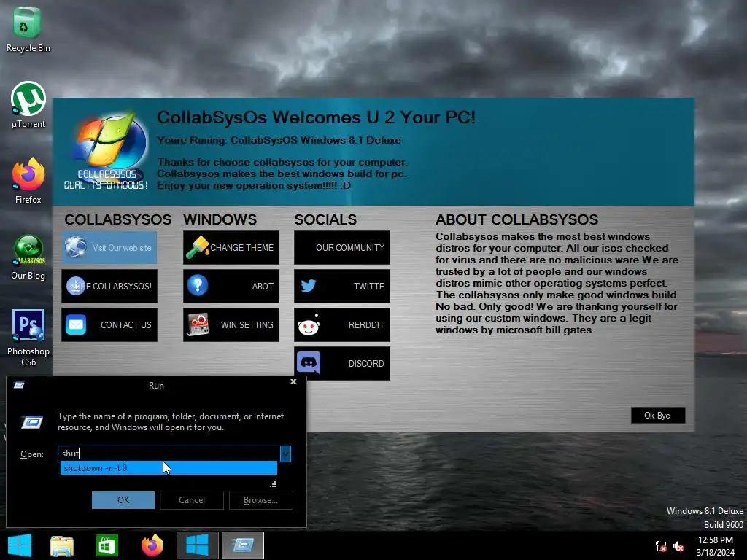Click the Reddit alien icon

tap(309, 325)
